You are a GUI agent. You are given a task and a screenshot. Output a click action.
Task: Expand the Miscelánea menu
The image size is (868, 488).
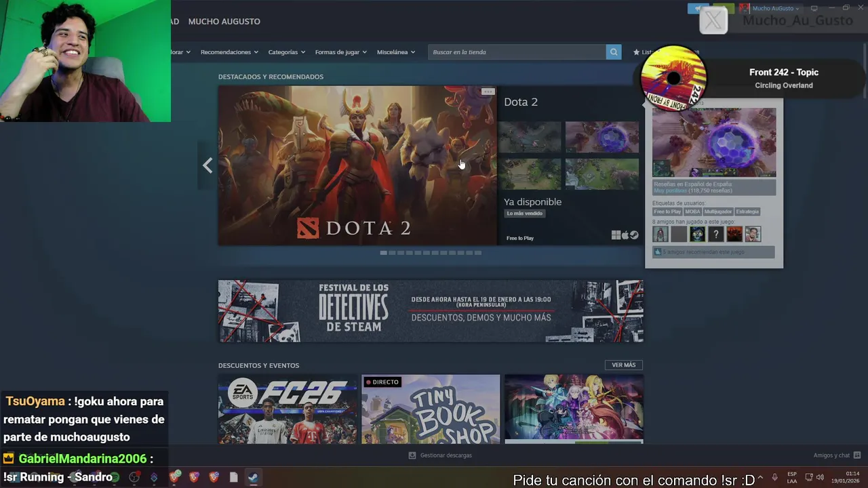coord(395,52)
